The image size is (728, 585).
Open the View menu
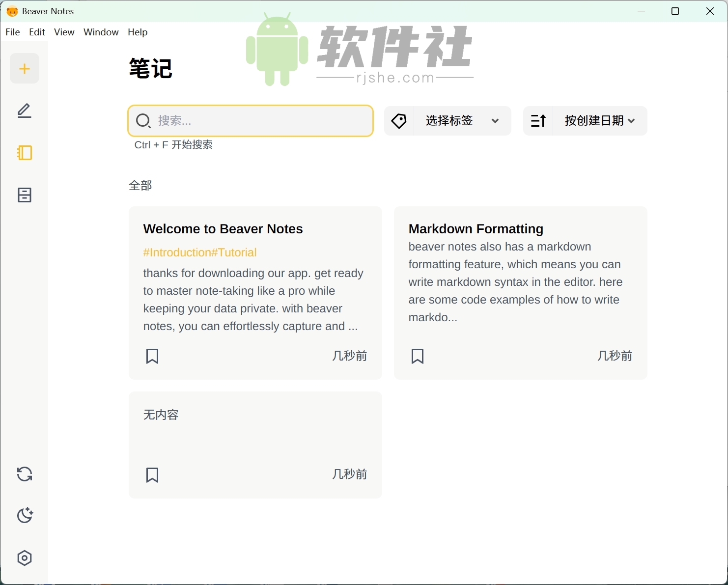pyautogui.click(x=64, y=32)
